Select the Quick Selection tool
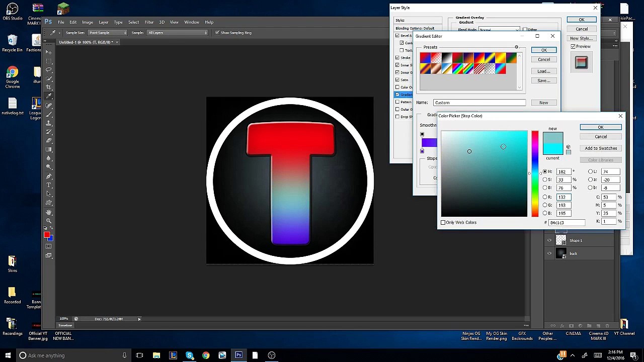The height and width of the screenshot is (362, 644). (49, 78)
